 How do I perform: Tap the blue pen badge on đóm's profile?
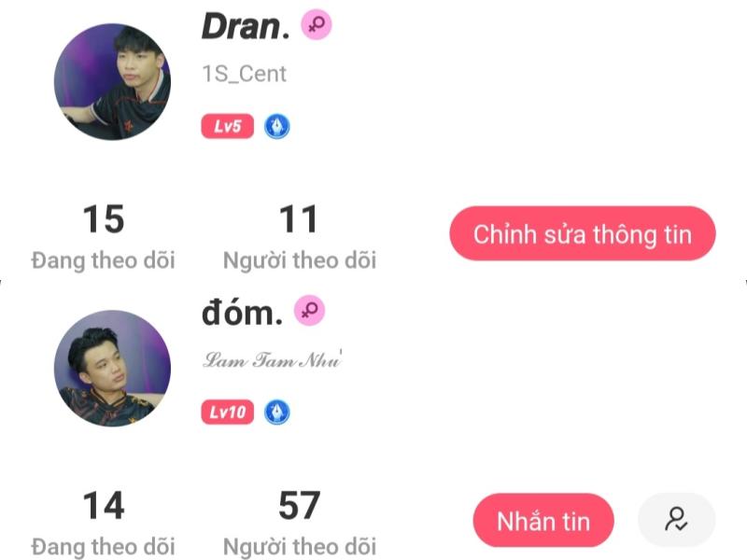(x=276, y=413)
